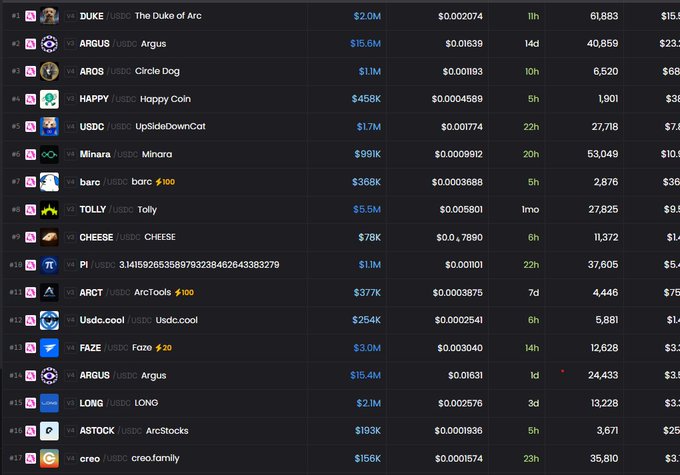Click price "$0.001193" for AROS
Viewport: 680px width, 475px height.
(462, 72)
